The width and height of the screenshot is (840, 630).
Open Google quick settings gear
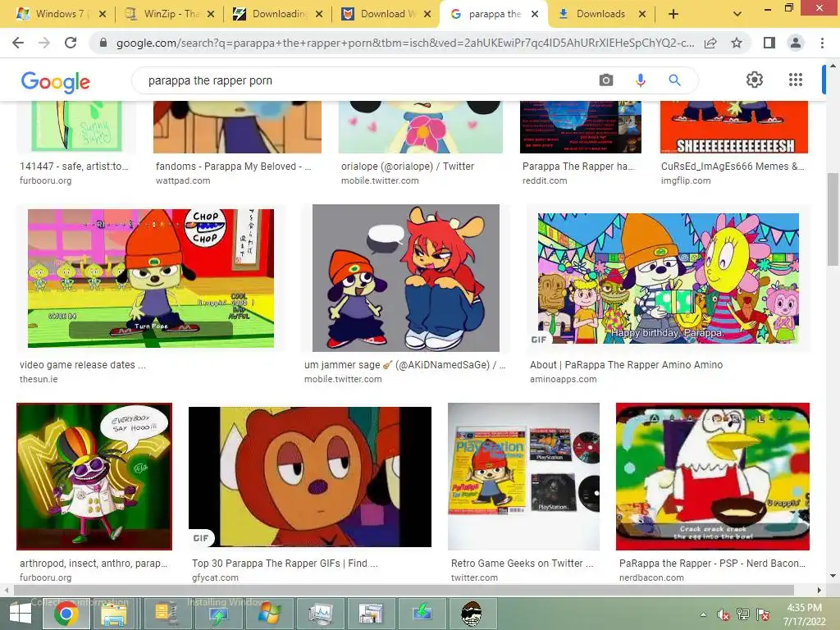[755, 80]
